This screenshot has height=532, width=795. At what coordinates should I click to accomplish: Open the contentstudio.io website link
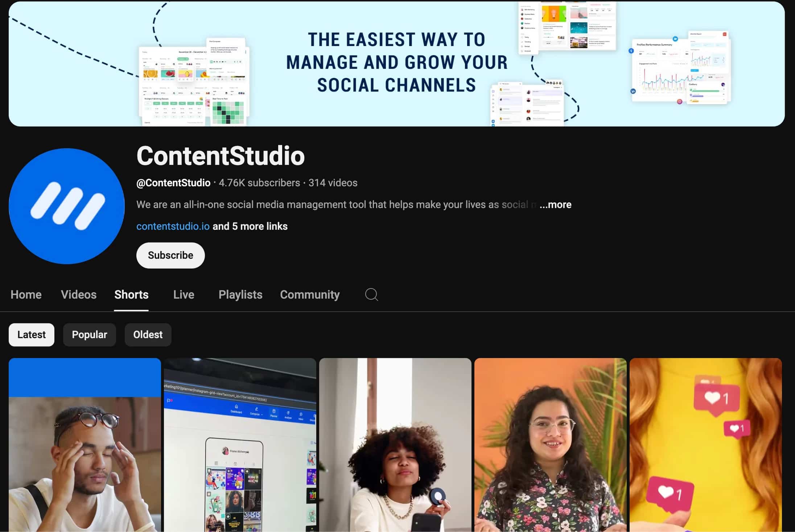173,226
